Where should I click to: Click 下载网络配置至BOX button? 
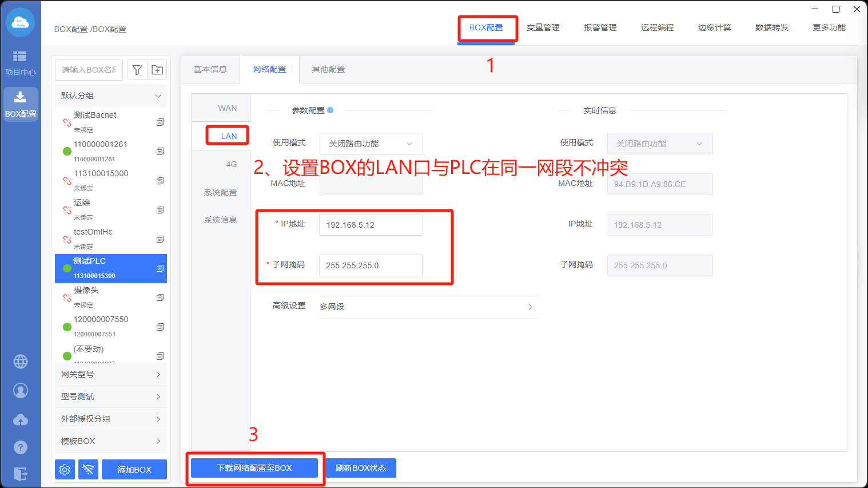point(254,468)
